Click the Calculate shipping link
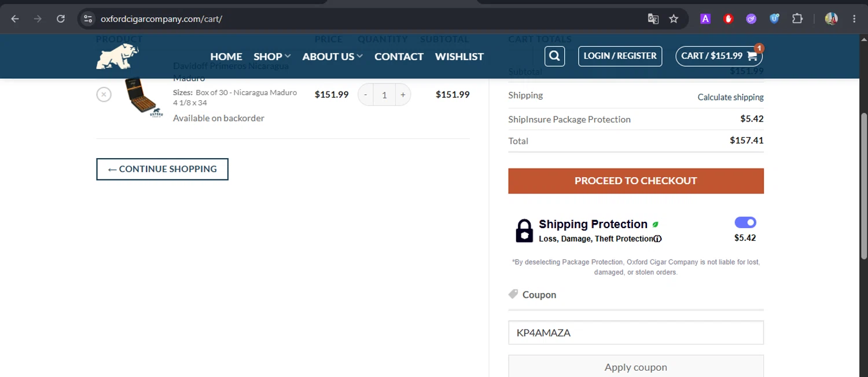The image size is (868, 377). (x=730, y=97)
